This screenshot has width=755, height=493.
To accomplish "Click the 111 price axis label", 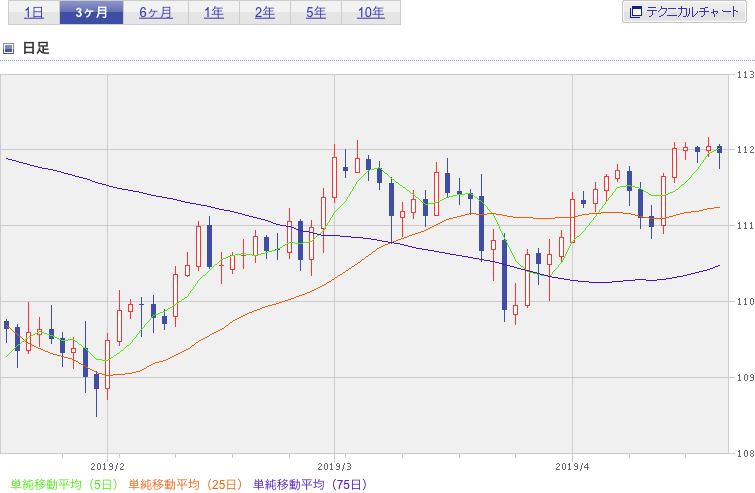I will 745,225.
